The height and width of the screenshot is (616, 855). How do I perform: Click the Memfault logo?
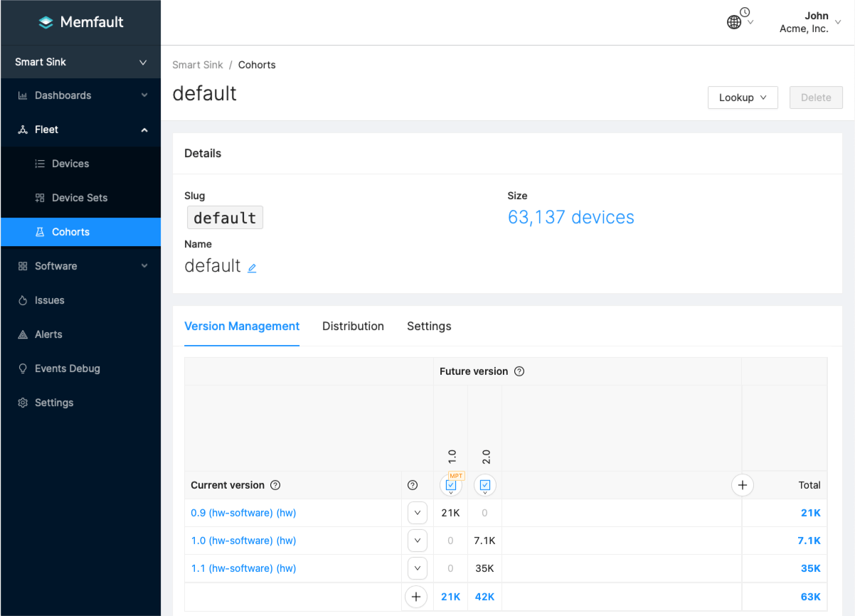80,22
